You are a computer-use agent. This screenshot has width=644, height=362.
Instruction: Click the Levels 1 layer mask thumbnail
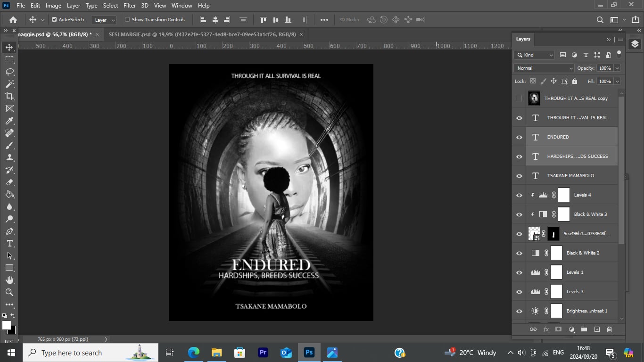point(556,272)
